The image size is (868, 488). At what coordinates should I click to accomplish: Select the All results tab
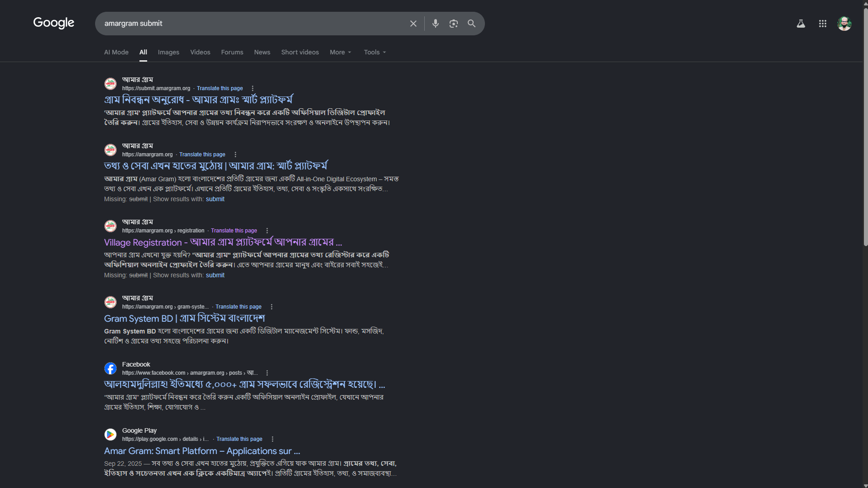click(143, 52)
